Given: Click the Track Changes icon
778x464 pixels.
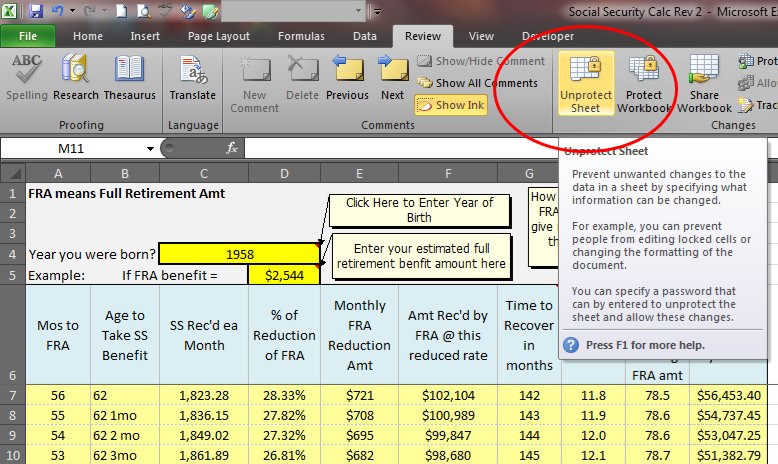Looking at the screenshot, I should click(x=745, y=105).
